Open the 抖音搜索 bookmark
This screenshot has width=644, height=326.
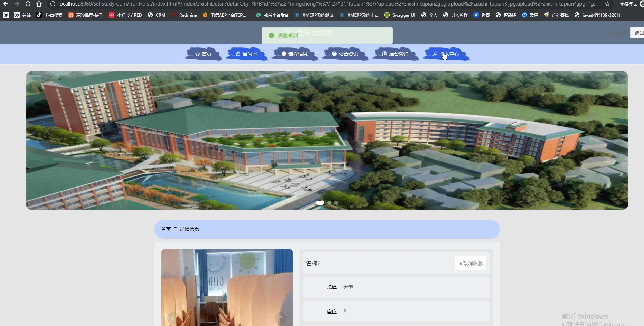tap(49, 15)
